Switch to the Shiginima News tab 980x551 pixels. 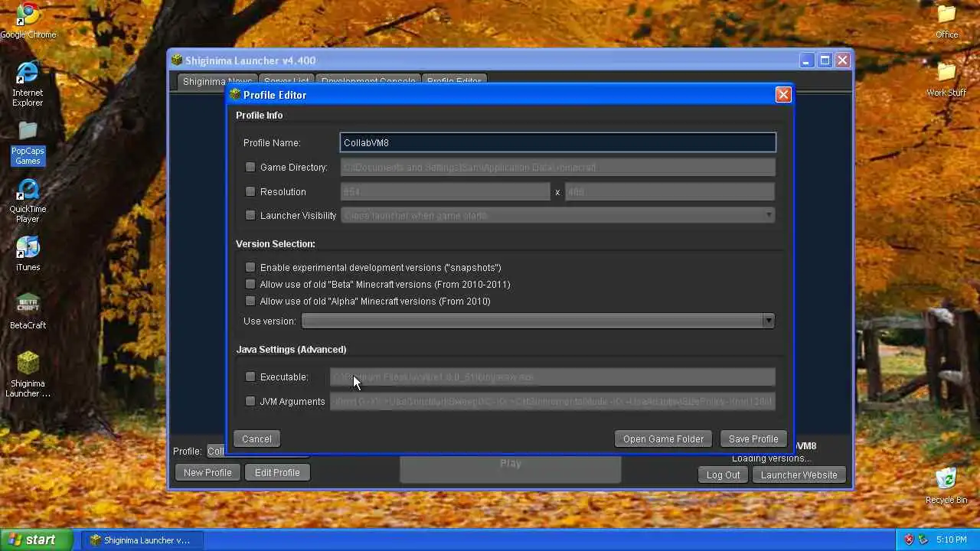point(217,81)
